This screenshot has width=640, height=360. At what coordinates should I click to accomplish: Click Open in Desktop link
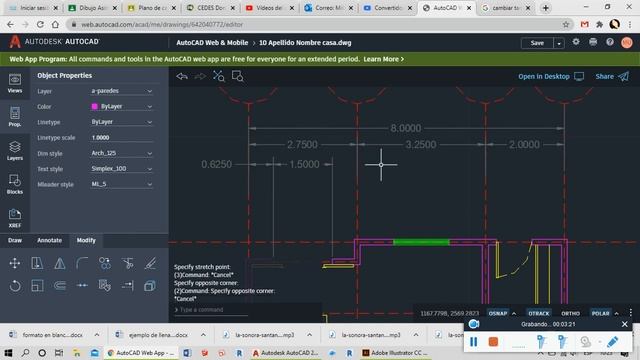(551, 76)
